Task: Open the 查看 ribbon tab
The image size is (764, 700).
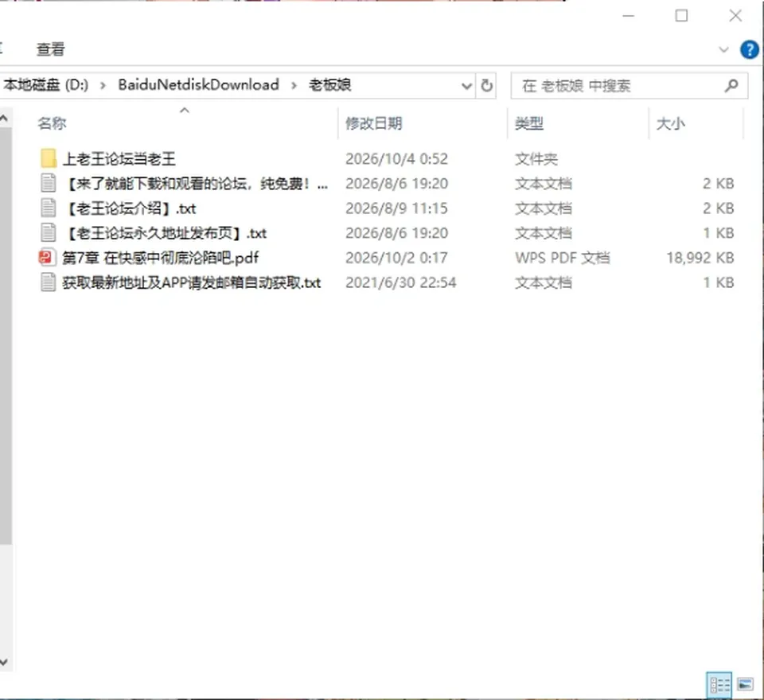Action: point(50,49)
